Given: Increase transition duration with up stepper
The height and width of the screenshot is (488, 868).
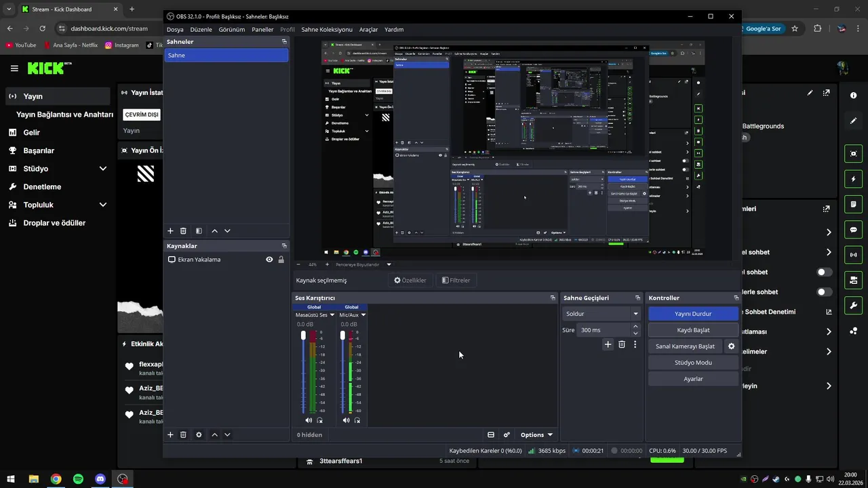Looking at the screenshot, I should click(635, 327).
